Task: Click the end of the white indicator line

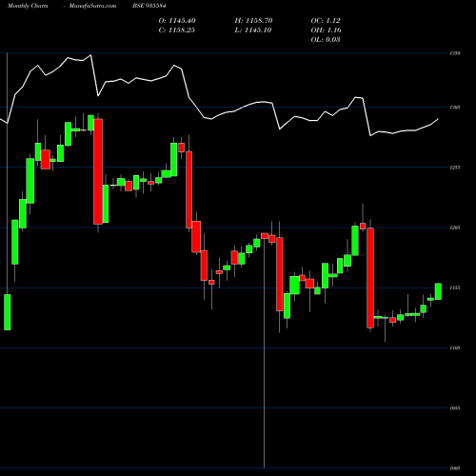Action: point(438,119)
